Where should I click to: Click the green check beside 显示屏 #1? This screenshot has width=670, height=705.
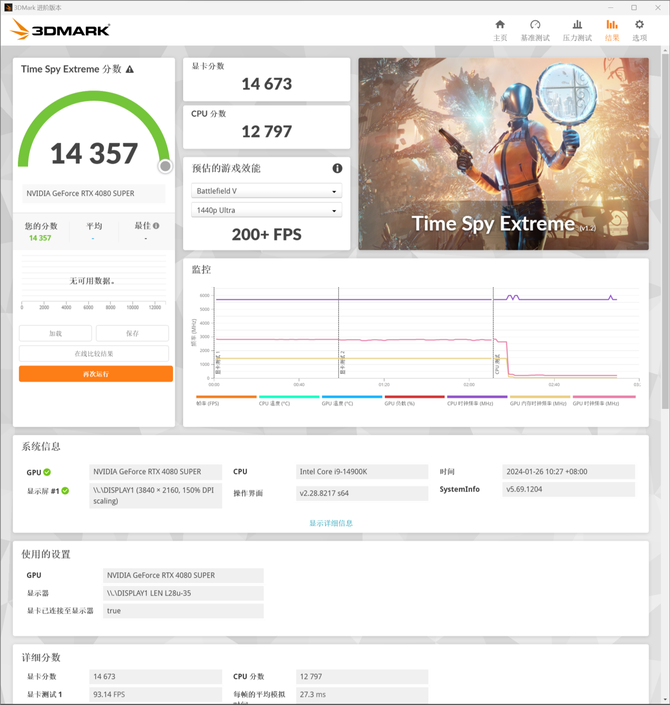pos(65,491)
